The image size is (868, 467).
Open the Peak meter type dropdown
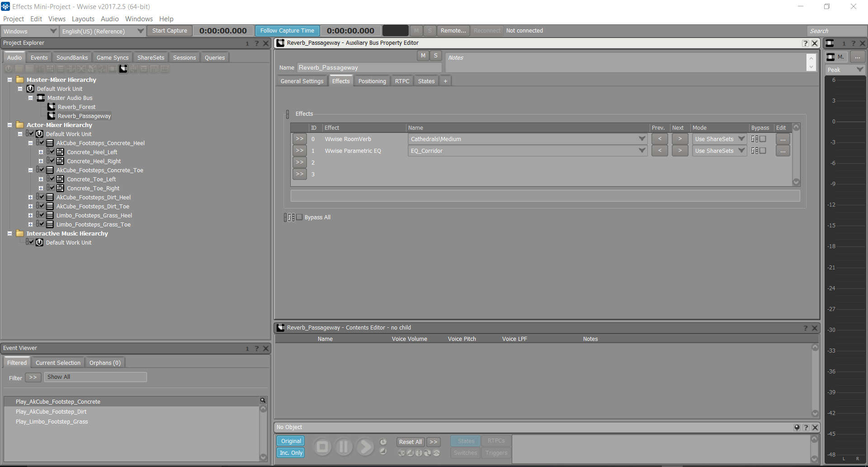[845, 70]
